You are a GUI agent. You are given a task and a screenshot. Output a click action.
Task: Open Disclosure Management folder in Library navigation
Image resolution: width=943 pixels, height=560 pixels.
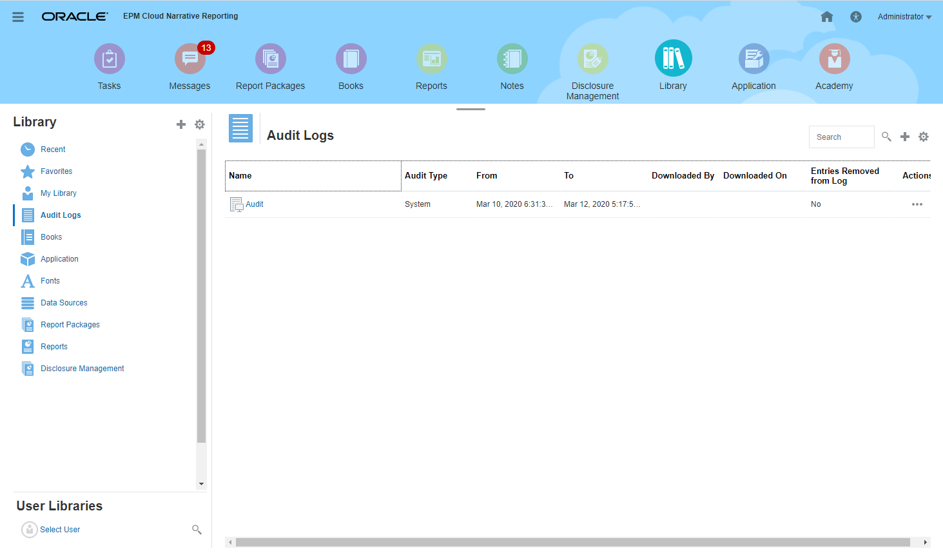(82, 369)
